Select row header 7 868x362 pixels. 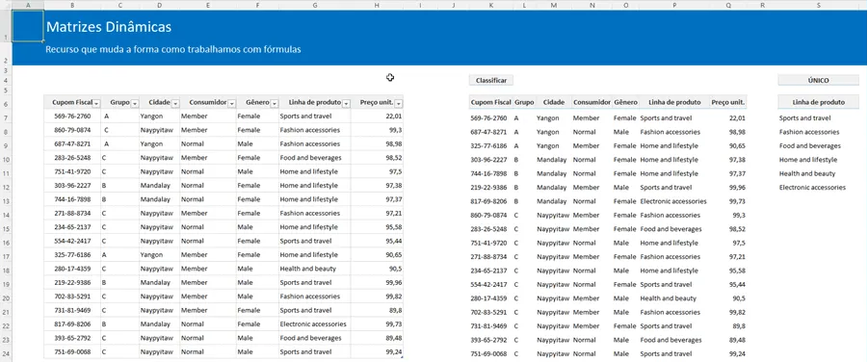coord(6,117)
